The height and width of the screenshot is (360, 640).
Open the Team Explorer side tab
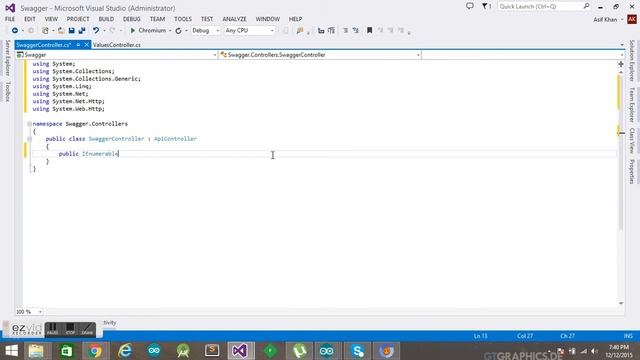pos(632,104)
